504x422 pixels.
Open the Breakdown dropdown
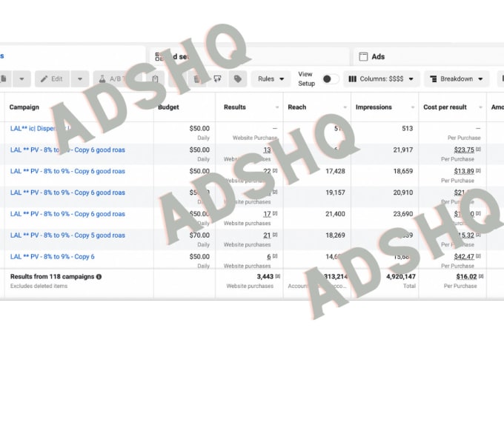457,79
